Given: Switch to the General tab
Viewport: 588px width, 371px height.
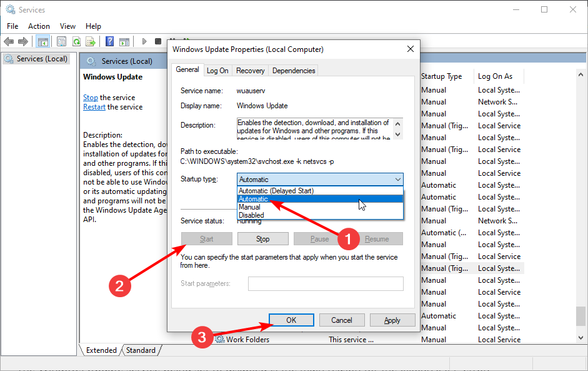Looking at the screenshot, I should [187, 69].
